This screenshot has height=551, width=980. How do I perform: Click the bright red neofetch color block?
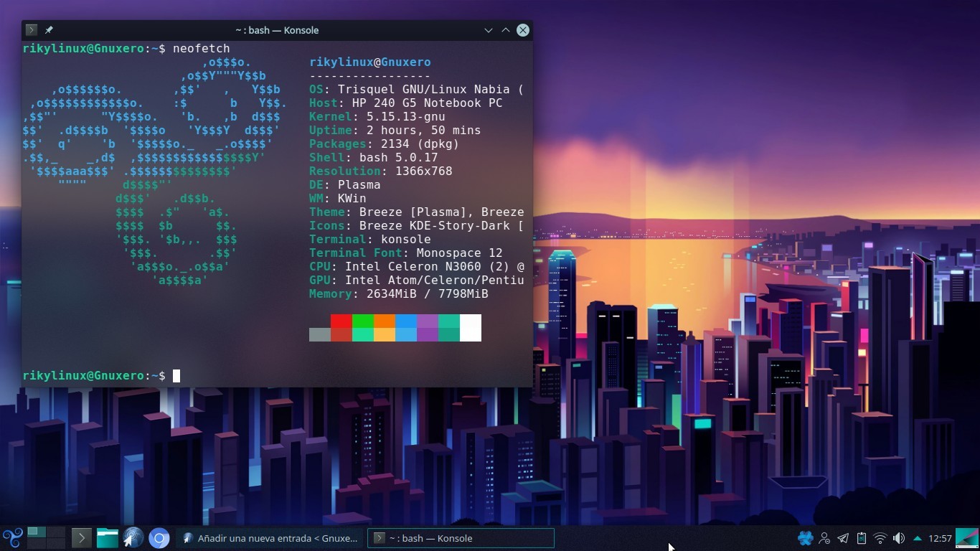pyautogui.click(x=341, y=321)
